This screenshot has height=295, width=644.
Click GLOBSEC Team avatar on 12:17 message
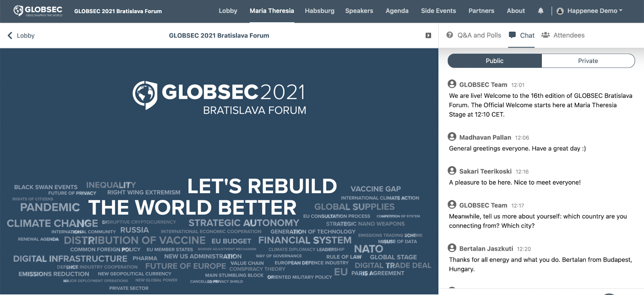pos(452,205)
